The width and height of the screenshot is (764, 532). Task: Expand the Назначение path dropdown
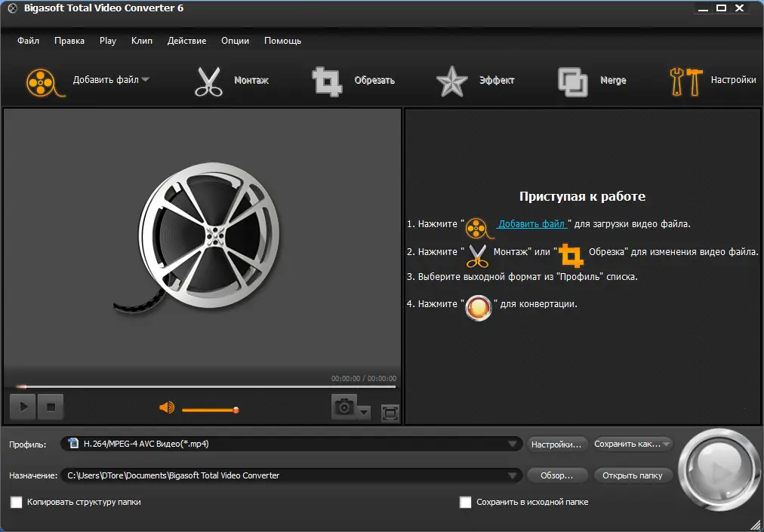pyautogui.click(x=514, y=475)
